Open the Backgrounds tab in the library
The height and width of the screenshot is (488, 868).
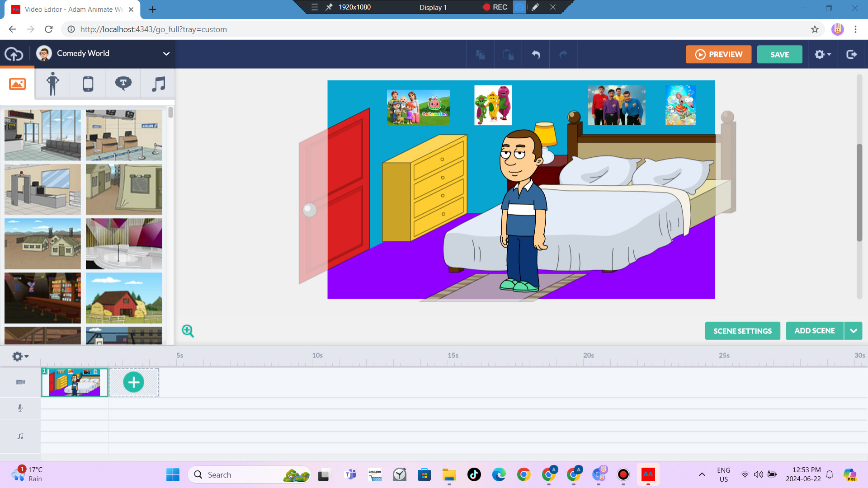[x=17, y=84]
